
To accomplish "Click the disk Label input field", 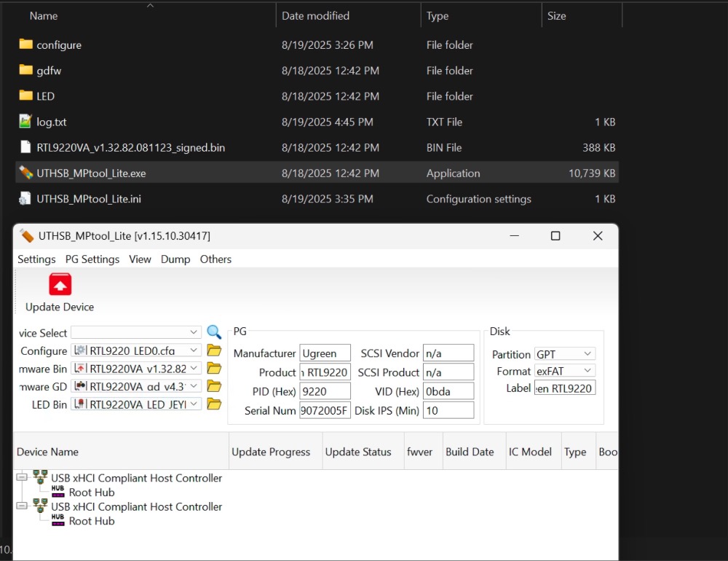I will [565, 388].
